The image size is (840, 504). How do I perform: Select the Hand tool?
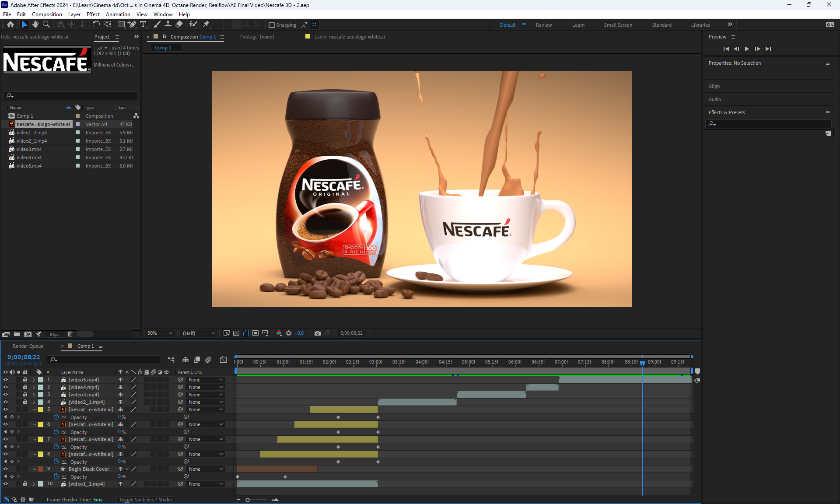(35, 24)
